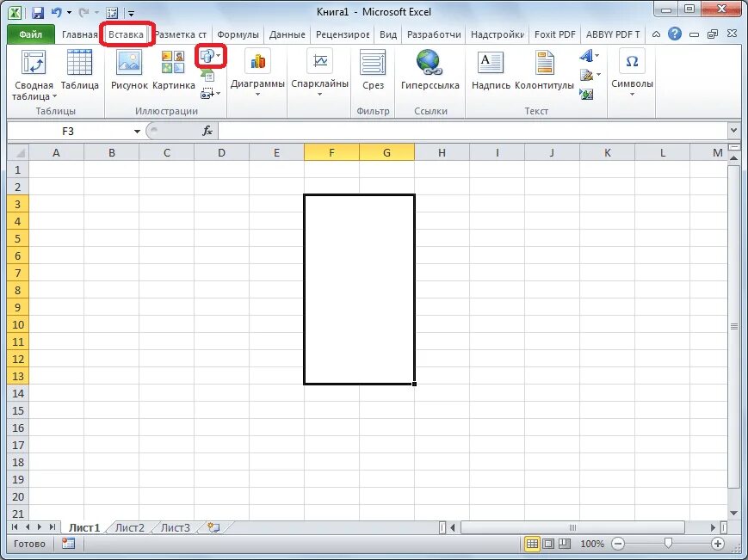Click the Undo arrow icon
Image resolution: width=748 pixels, height=560 pixels.
pos(56,12)
